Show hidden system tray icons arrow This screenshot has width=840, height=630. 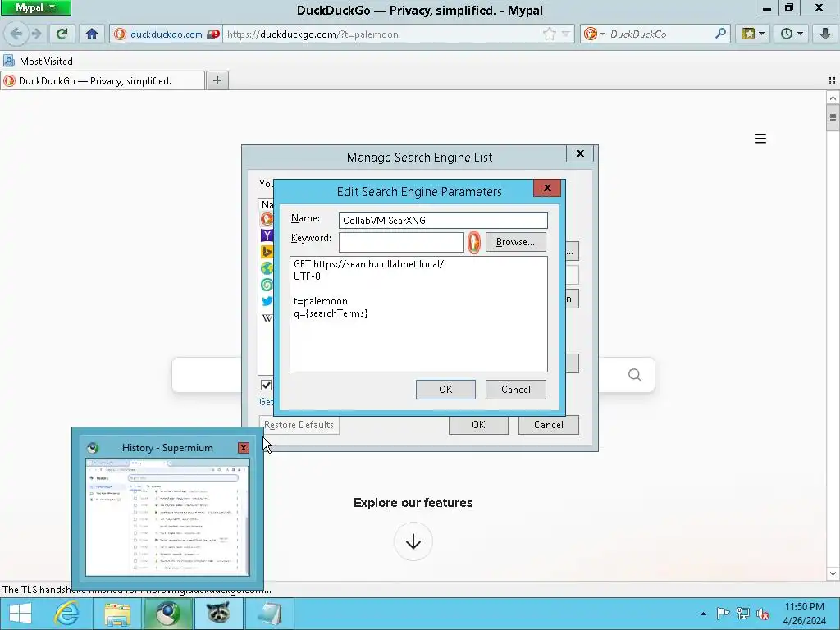[703, 614]
